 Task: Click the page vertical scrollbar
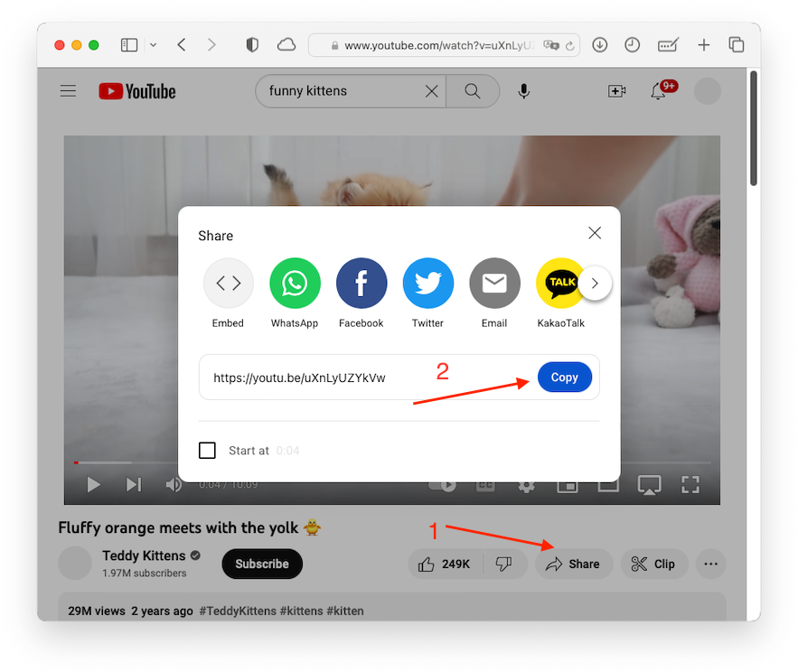coord(753,128)
